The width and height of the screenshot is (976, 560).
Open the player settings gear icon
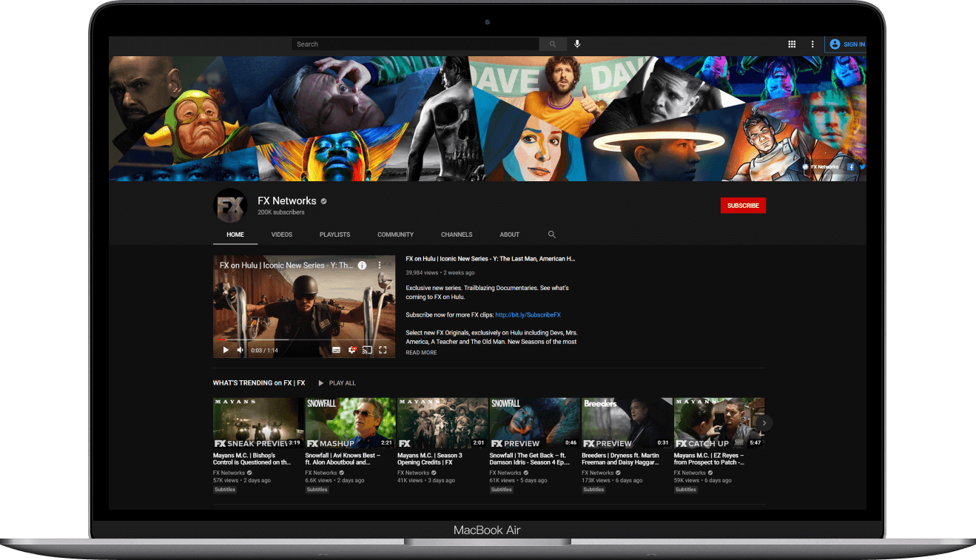click(x=351, y=350)
